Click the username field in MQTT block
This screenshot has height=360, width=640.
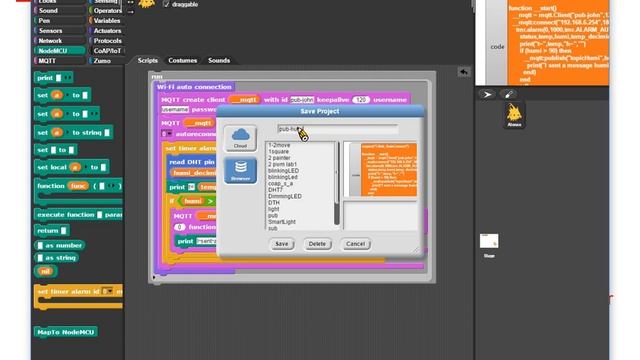(175, 109)
